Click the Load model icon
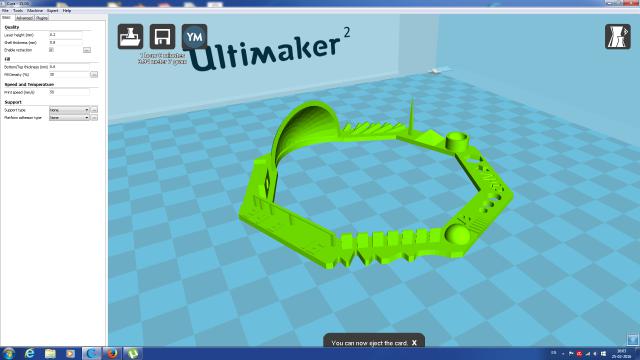This screenshot has width=640, height=360. (130, 37)
